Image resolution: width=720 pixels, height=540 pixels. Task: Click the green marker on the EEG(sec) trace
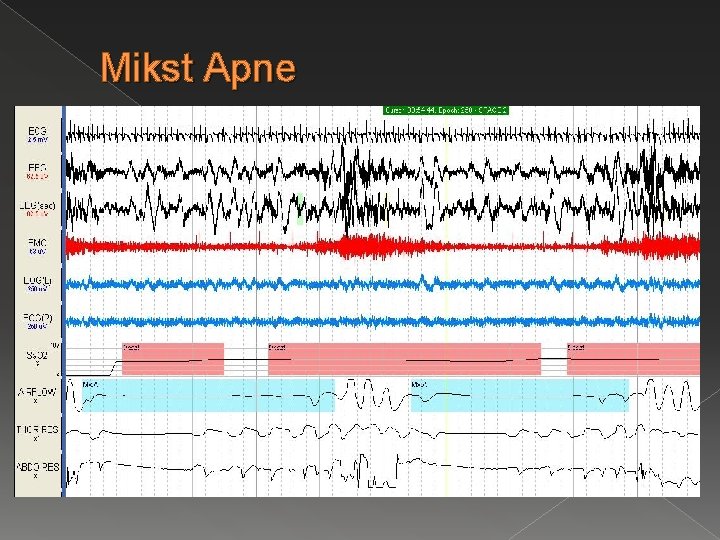(300, 208)
